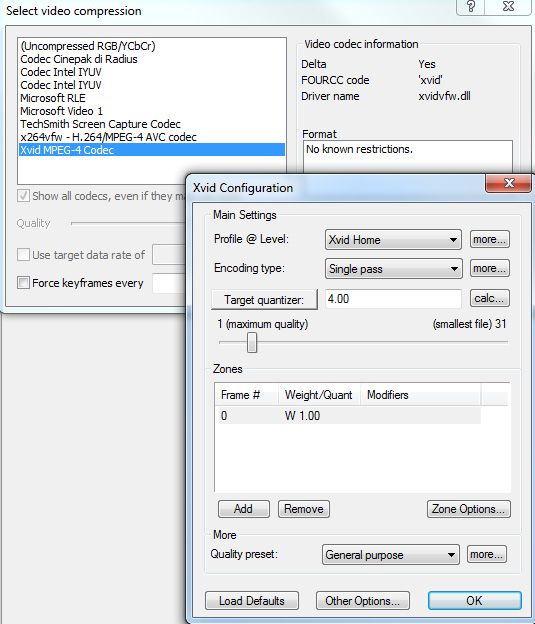Select Xvid MPEG-4 Codec entry

tap(152, 150)
